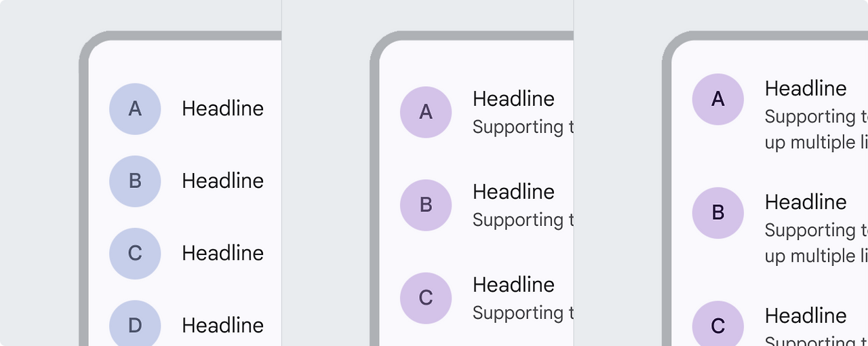Click avatar A in the three-line list
This screenshot has height=346, width=868.
click(718, 99)
